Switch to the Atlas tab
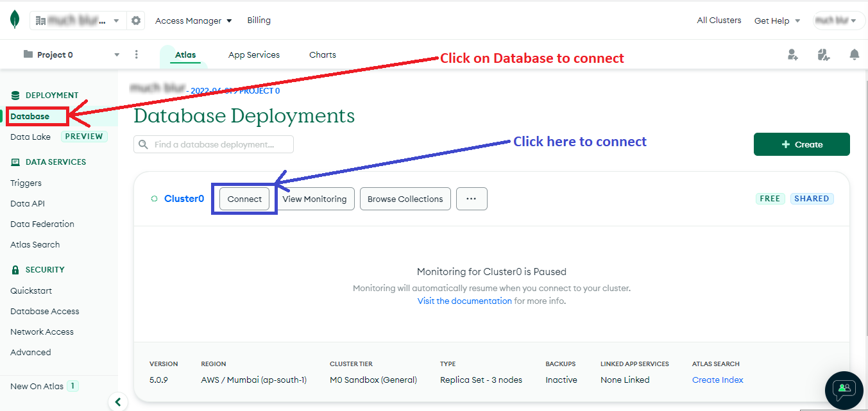The image size is (868, 411). [x=185, y=55]
